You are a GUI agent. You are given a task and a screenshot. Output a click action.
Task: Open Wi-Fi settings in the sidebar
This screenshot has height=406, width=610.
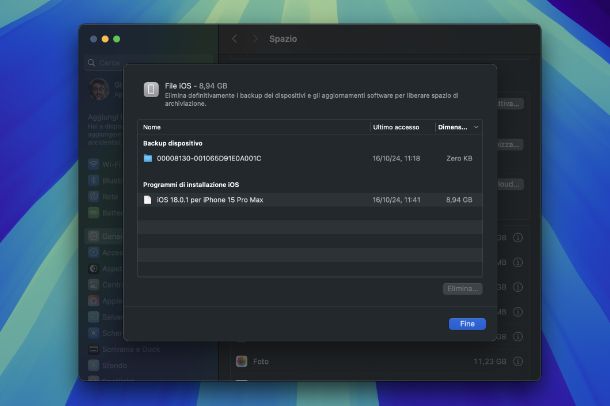(x=104, y=164)
